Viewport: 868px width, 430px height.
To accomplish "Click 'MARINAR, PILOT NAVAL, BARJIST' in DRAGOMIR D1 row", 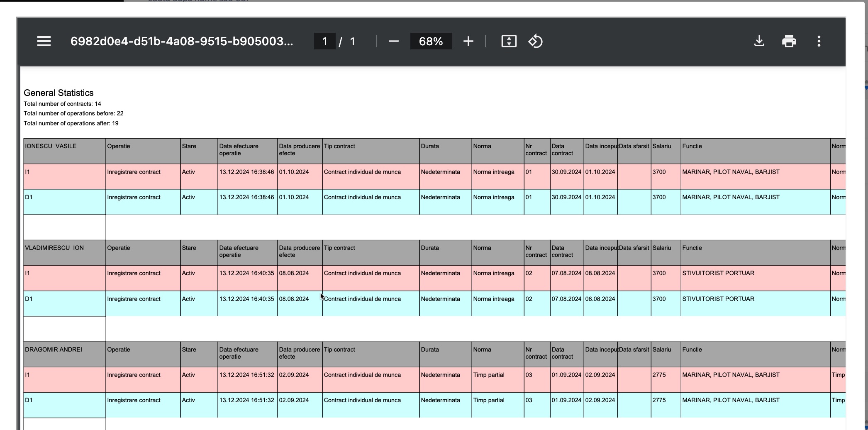I will pyautogui.click(x=731, y=400).
